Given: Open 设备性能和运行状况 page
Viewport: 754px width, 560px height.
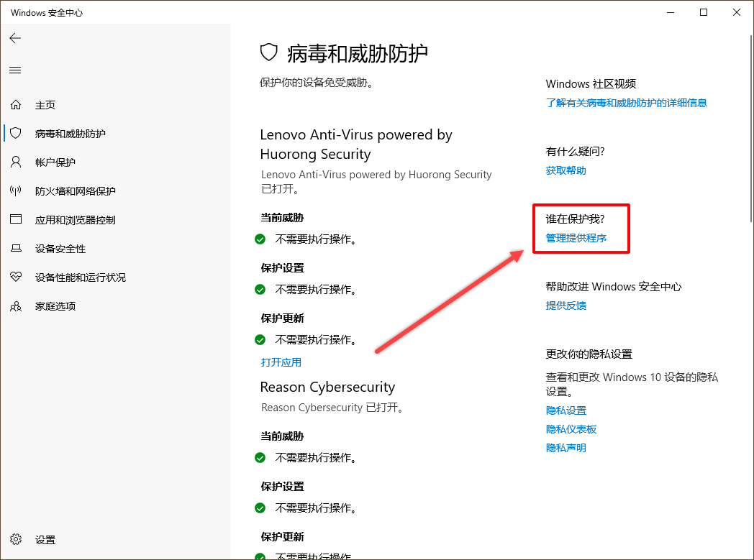Looking at the screenshot, I should tap(81, 277).
